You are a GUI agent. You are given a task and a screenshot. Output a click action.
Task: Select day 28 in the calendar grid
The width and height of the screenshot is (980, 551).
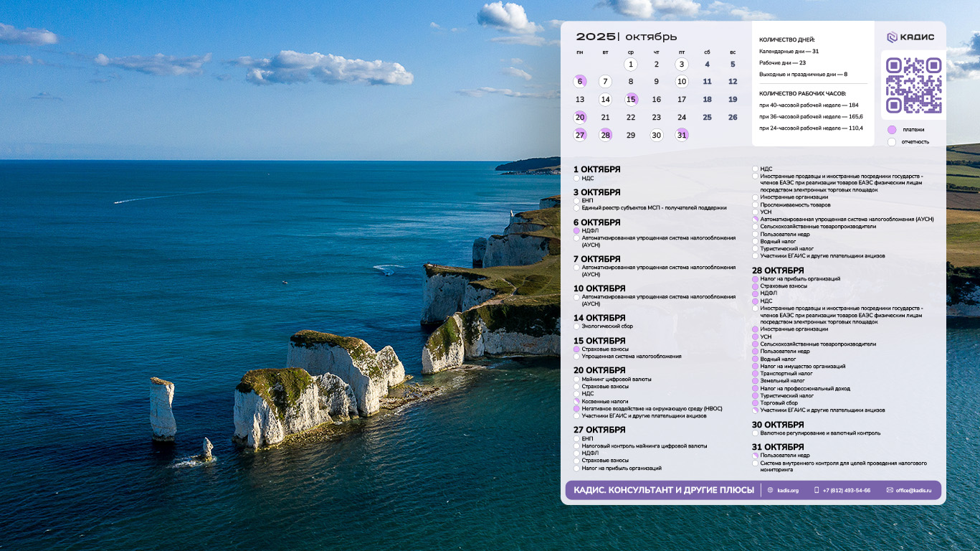[605, 135]
